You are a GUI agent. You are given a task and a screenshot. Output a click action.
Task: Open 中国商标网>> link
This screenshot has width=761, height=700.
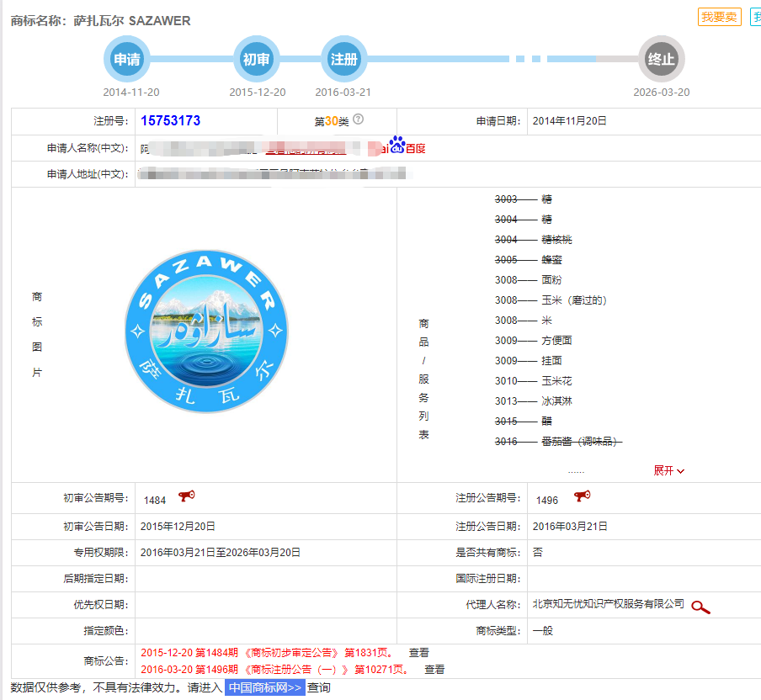(264, 687)
